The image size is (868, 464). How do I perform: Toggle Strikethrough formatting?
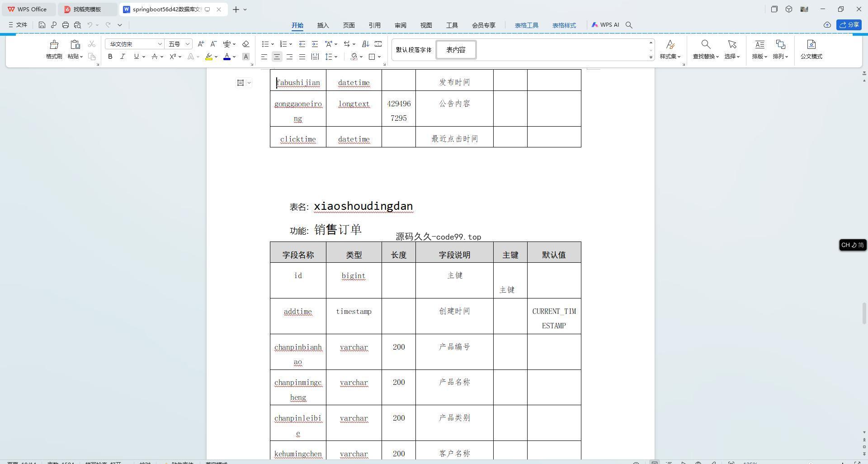pos(155,57)
